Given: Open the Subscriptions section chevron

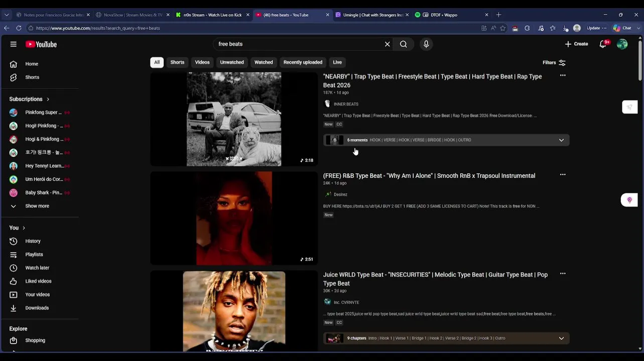Looking at the screenshot, I should pyautogui.click(x=48, y=99).
